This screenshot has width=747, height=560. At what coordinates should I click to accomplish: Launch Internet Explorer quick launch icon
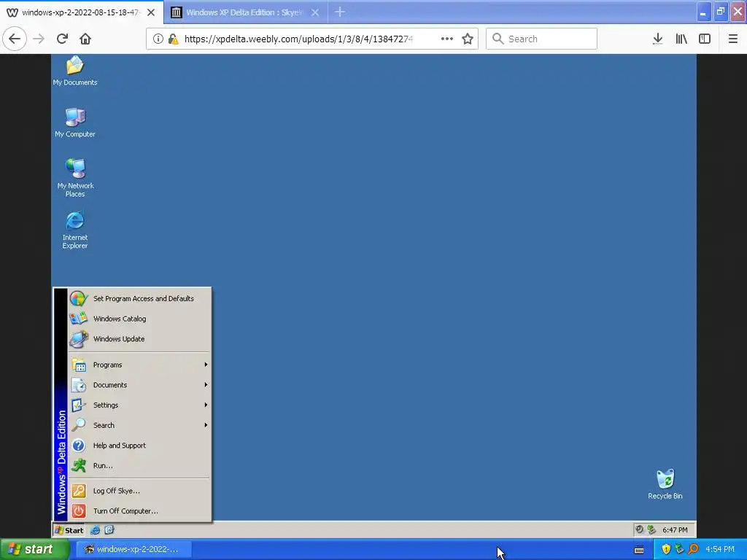point(96,530)
